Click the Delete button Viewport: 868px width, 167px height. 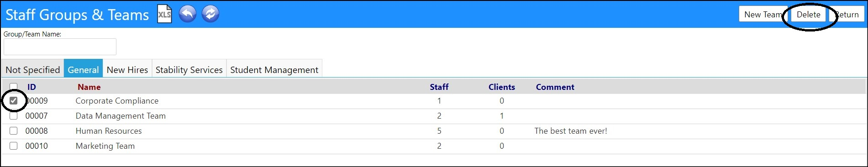(808, 14)
